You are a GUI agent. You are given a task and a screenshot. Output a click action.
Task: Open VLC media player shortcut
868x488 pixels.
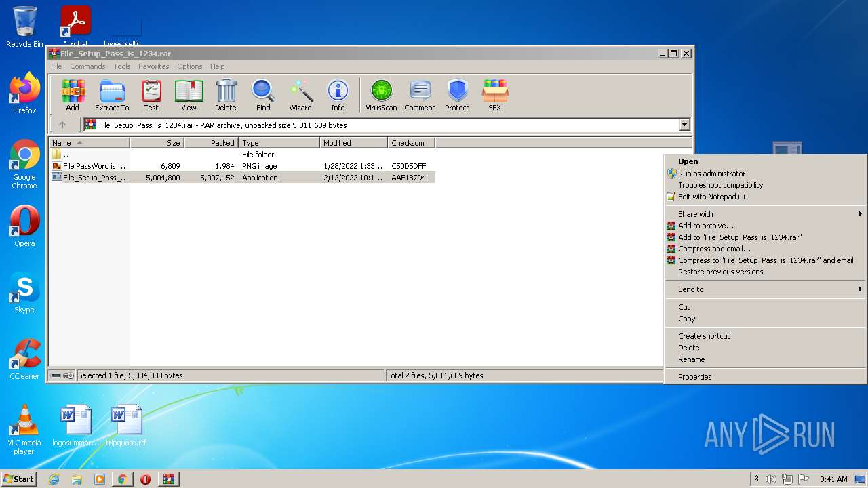tap(24, 430)
